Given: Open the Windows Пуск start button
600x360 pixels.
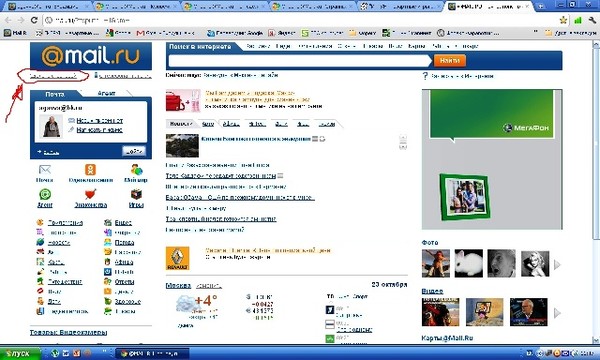Looking at the screenshot, I should (x=20, y=353).
